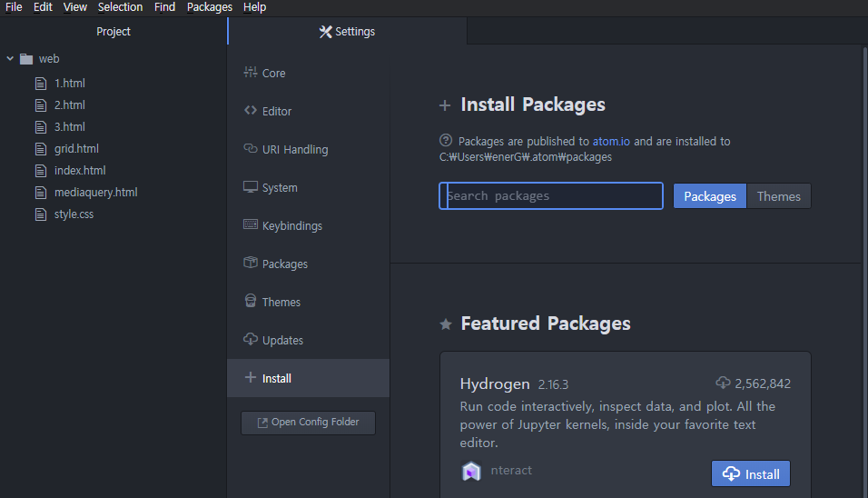Click the atom.io link
This screenshot has width=868, height=498.
click(x=611, y=141)
